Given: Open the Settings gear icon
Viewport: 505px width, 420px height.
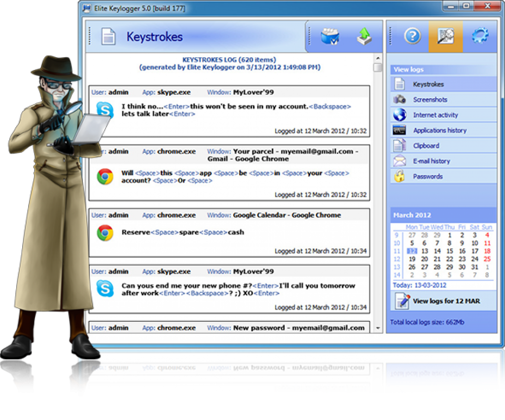Looking at the screenshot, I should pyautogui.click(x=480, y=35).
